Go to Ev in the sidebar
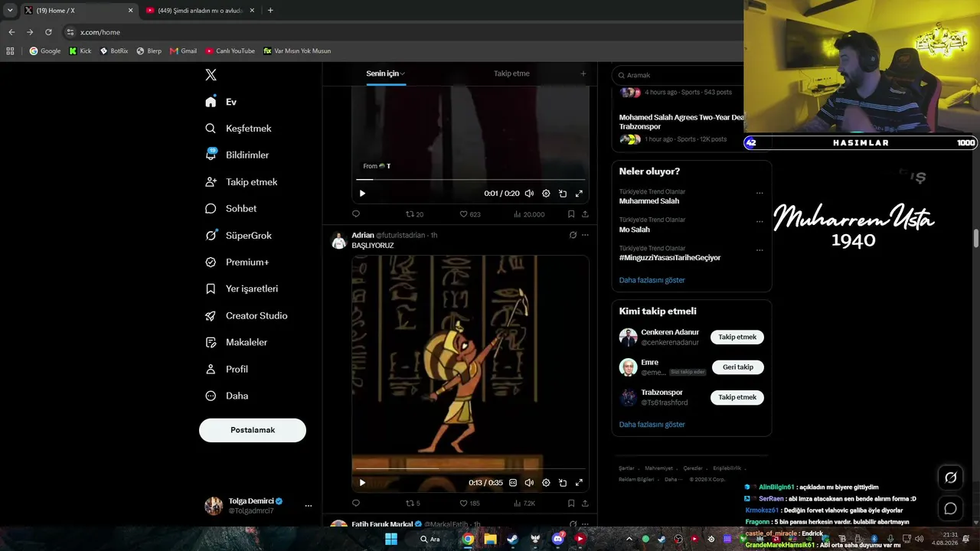Viewport: 980px width, 551px height. click(221, 102)
